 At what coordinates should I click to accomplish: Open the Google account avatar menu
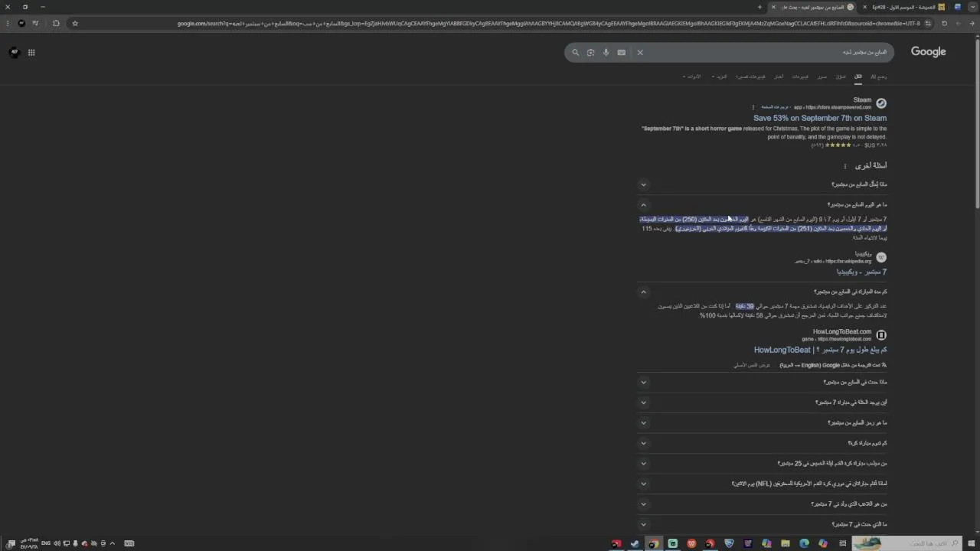coord(14,52)
